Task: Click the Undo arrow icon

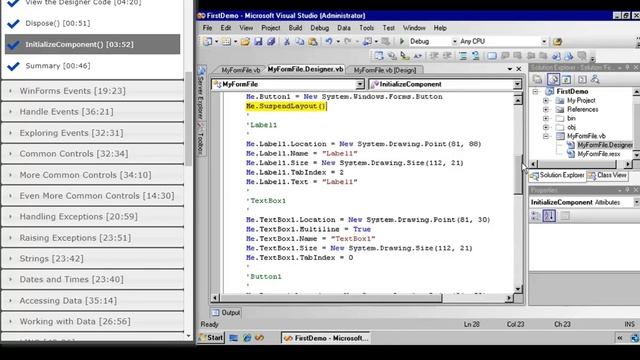Action: pyautogui.click(x=329, y=42)
